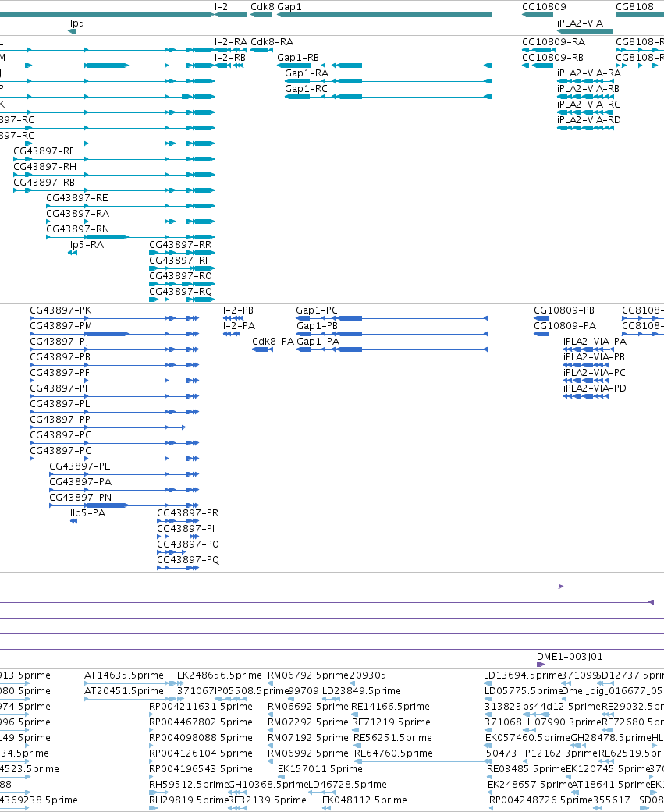The image size is (664, 812).
Task: Open the Ilp5-PA protein label
Action: coord(87,512)
